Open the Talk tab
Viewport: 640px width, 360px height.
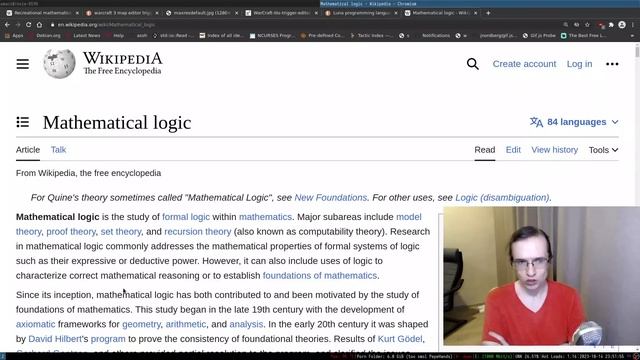click(x=58, y=150)
